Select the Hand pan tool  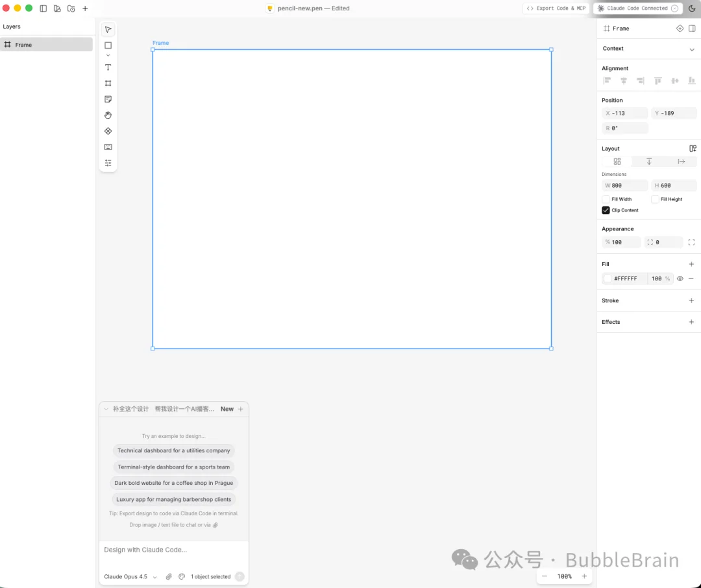coord(108,115)
